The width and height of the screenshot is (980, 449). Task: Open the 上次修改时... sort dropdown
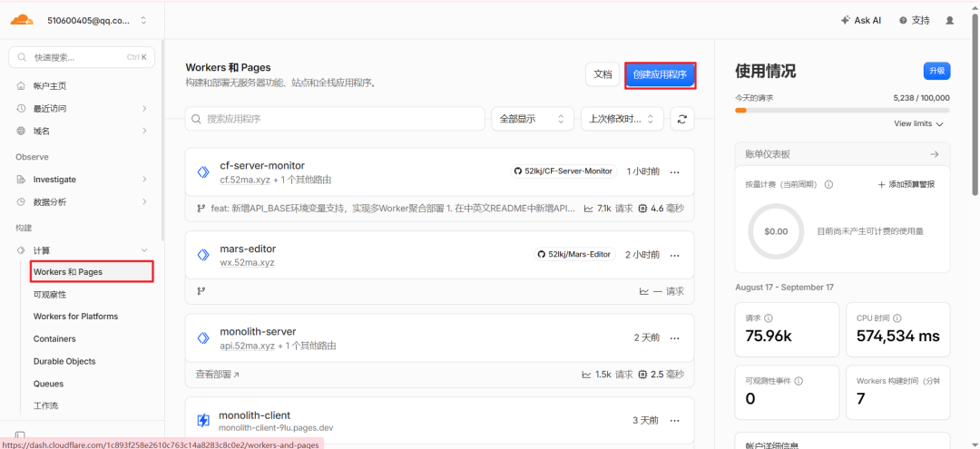coord(622,119)
